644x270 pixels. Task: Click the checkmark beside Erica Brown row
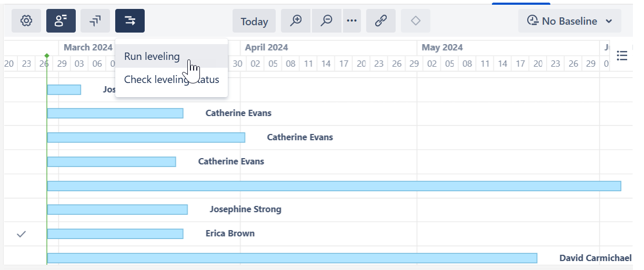21,234
